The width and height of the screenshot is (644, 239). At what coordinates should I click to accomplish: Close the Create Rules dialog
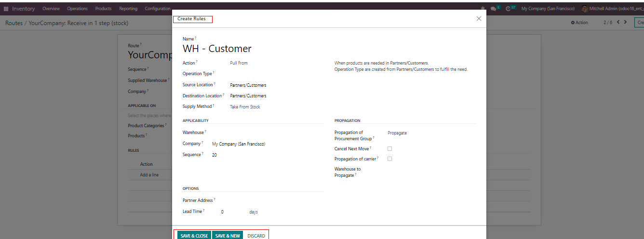tap(479, 19)
